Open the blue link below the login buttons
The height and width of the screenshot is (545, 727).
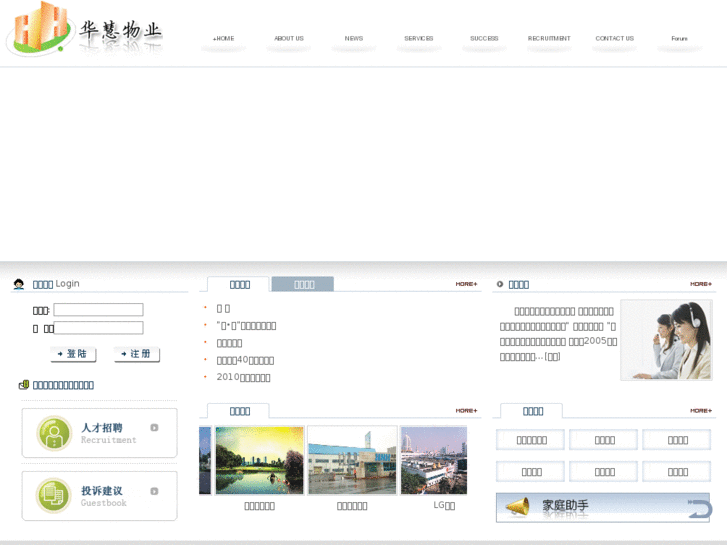click(64, 385)
